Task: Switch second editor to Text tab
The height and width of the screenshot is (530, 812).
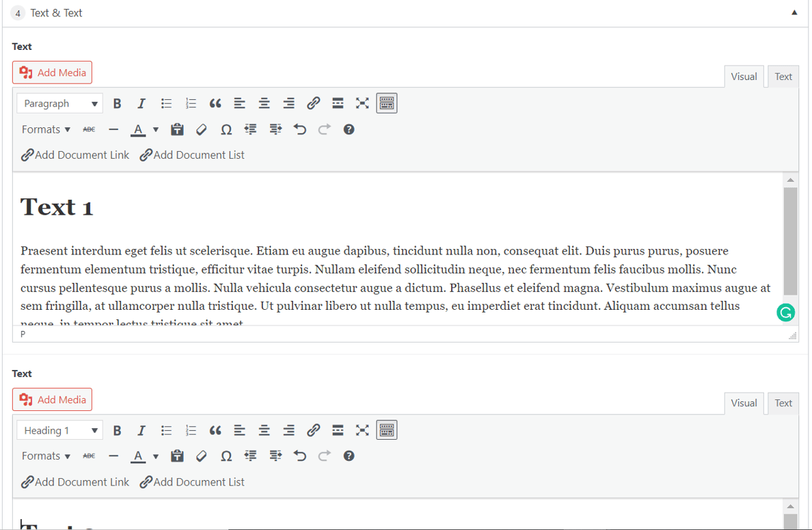Action: tap(783, 403)
